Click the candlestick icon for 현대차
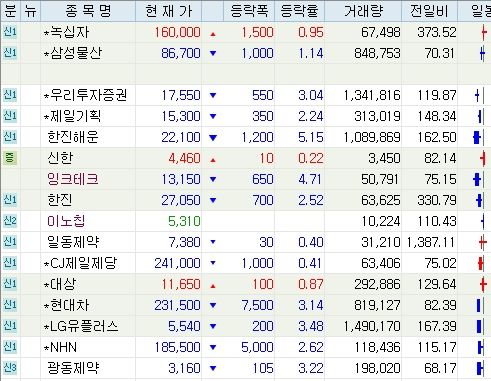This screenshot has width=491, height=381. coord(479,305)
